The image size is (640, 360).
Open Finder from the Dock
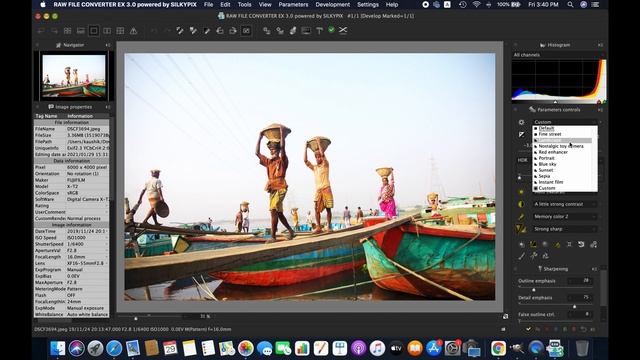(58, 348)
